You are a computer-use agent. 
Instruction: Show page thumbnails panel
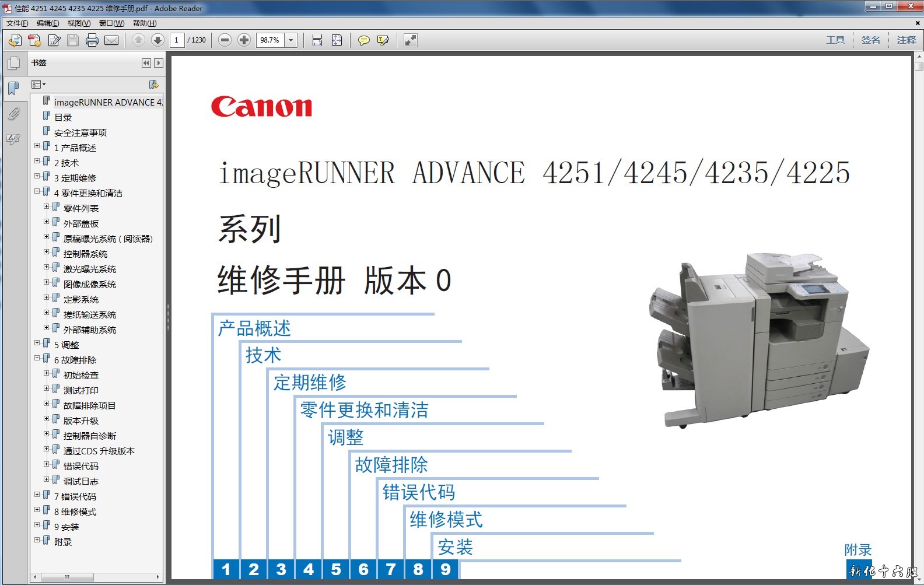point(14,63)
